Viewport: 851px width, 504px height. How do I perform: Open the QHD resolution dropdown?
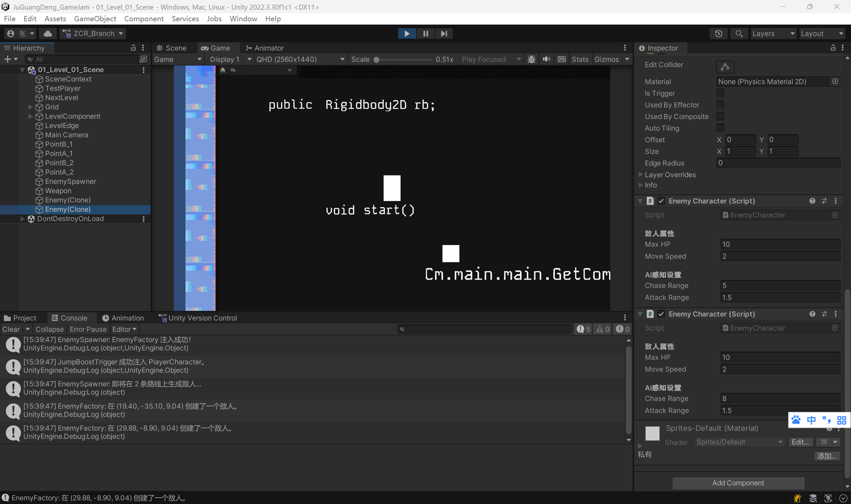click(x=300, y=60)
